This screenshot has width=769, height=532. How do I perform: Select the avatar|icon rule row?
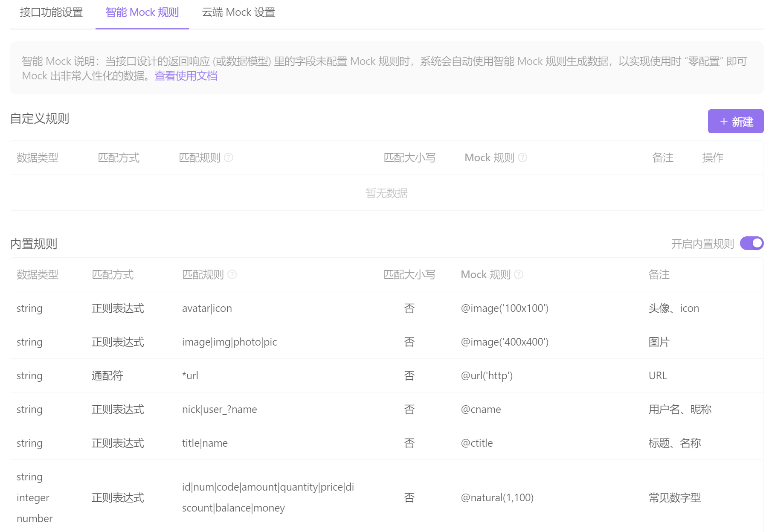[207, 308]
